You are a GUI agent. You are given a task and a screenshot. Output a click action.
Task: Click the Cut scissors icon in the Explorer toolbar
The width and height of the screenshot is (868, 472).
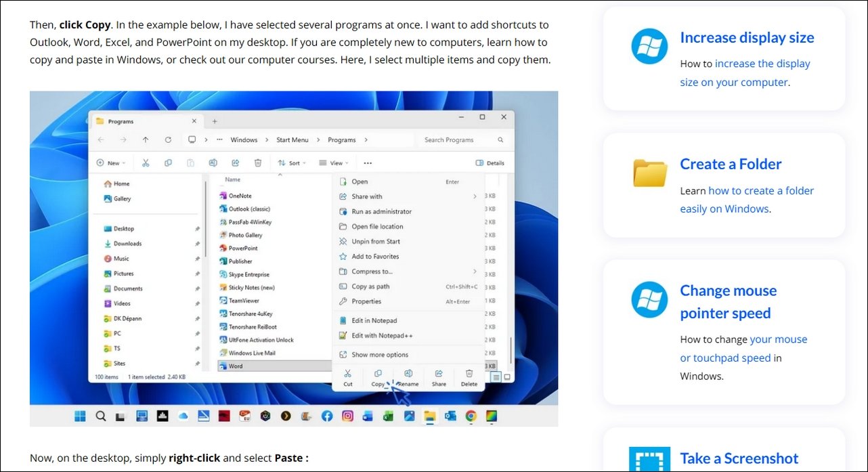coord(146,163)
